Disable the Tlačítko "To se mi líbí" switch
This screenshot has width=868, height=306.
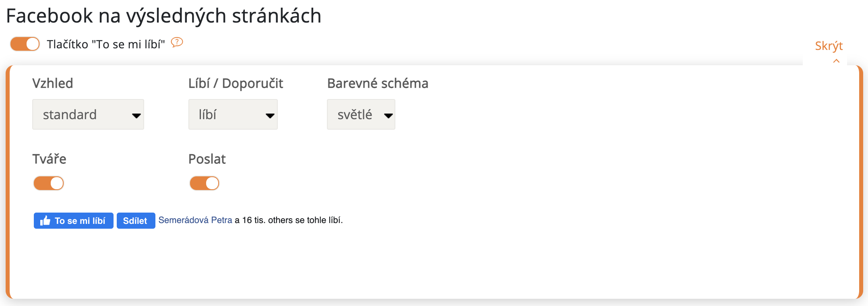[x=25, y=44]
